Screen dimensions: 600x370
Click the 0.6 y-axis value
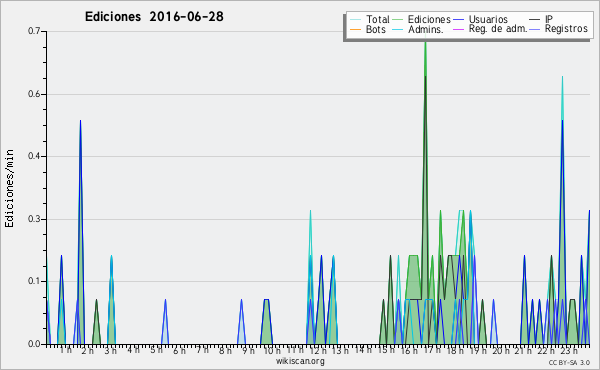34,94
